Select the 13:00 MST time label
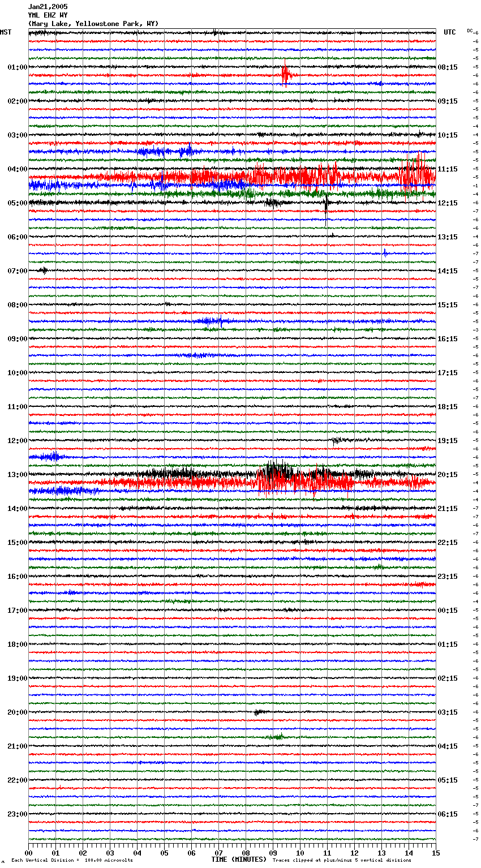The image size is (481, 868). tap(18, 475)
